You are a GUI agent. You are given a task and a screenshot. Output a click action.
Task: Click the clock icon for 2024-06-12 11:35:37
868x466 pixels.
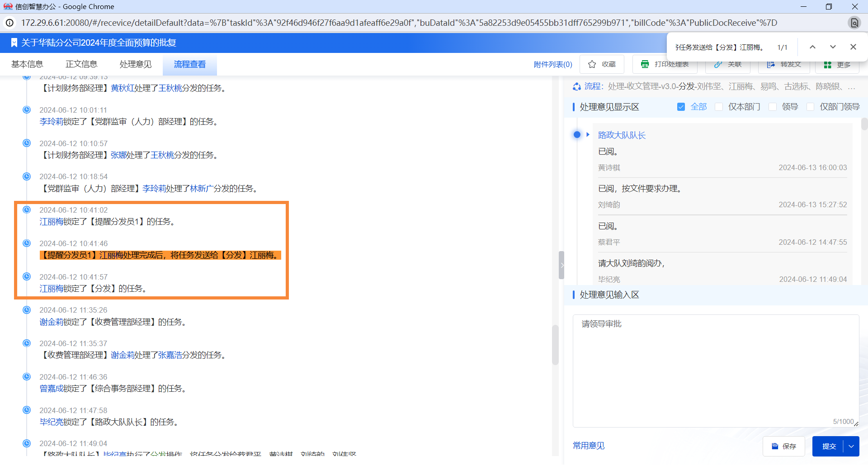[x=27, y=343]
